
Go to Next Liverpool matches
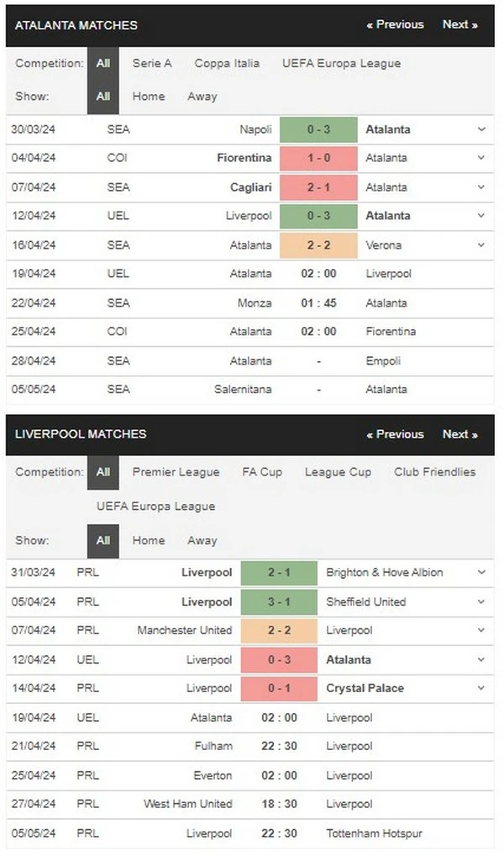coord(459,434)
